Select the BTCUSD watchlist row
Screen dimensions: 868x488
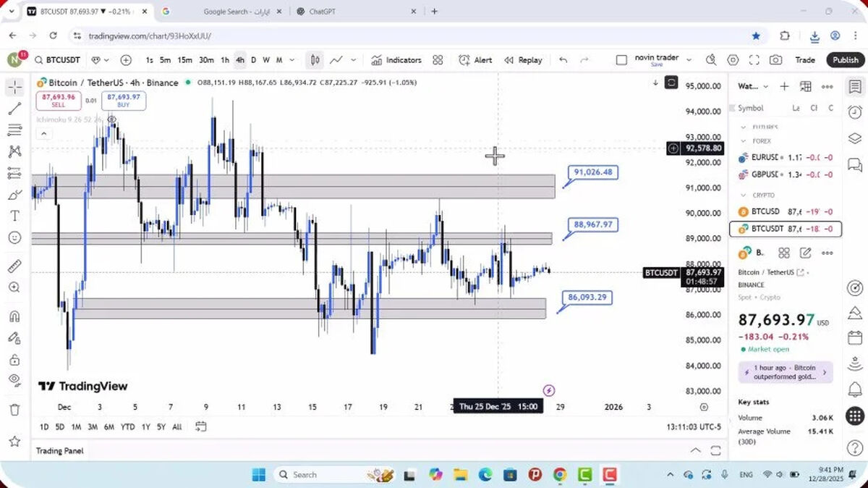click(786, 211)
